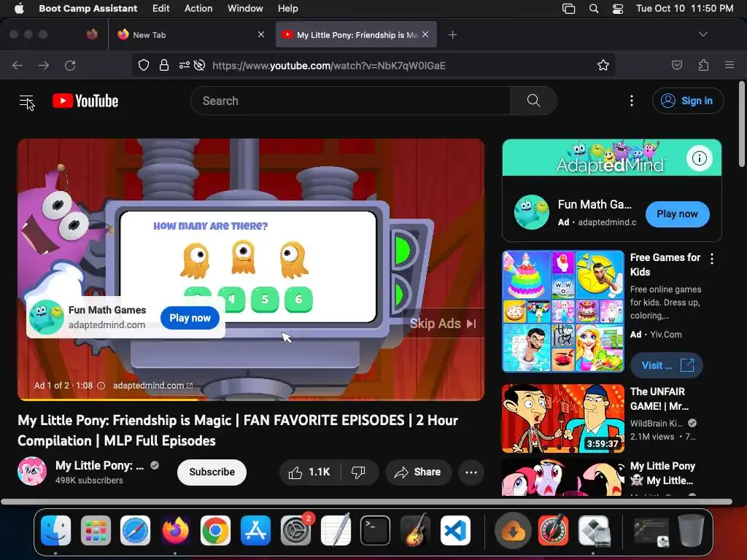
Task: Open the Action menu
Action: point(198,8)
